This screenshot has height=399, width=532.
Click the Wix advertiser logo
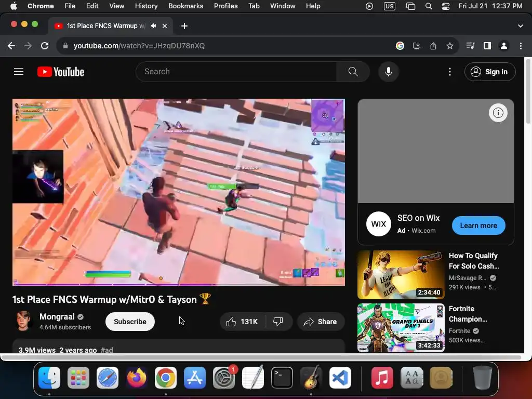379,224
